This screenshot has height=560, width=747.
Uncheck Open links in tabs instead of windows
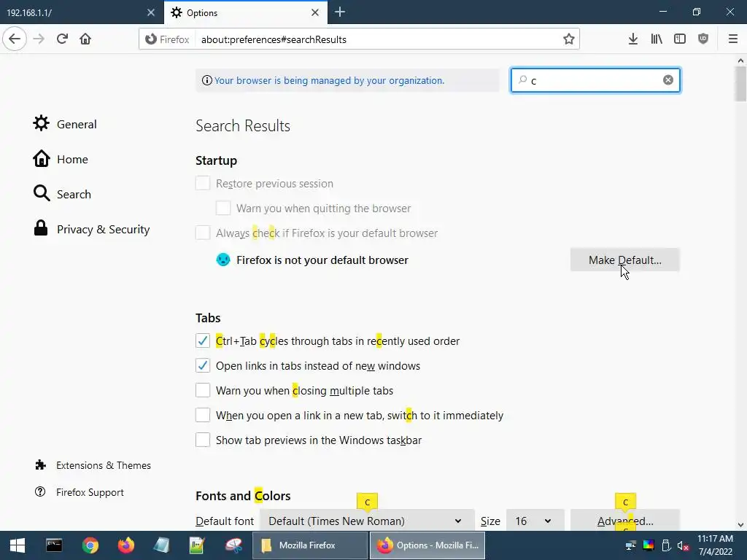pos(203,366)
